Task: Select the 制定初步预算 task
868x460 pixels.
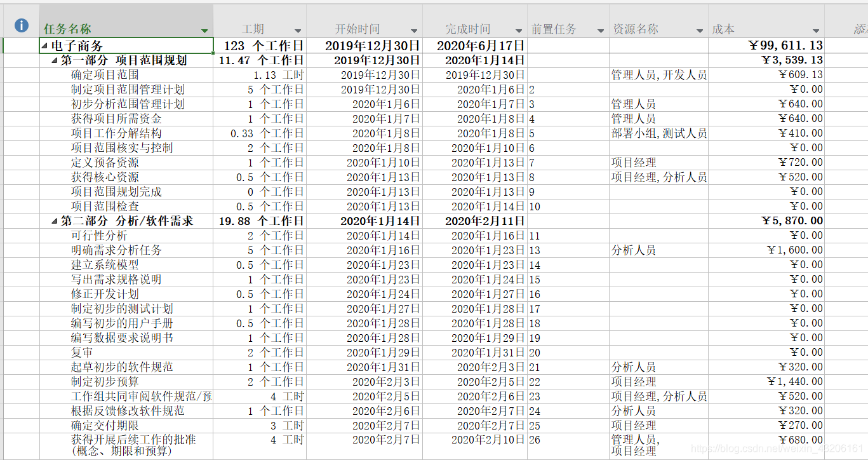Action: click(105, 382)
